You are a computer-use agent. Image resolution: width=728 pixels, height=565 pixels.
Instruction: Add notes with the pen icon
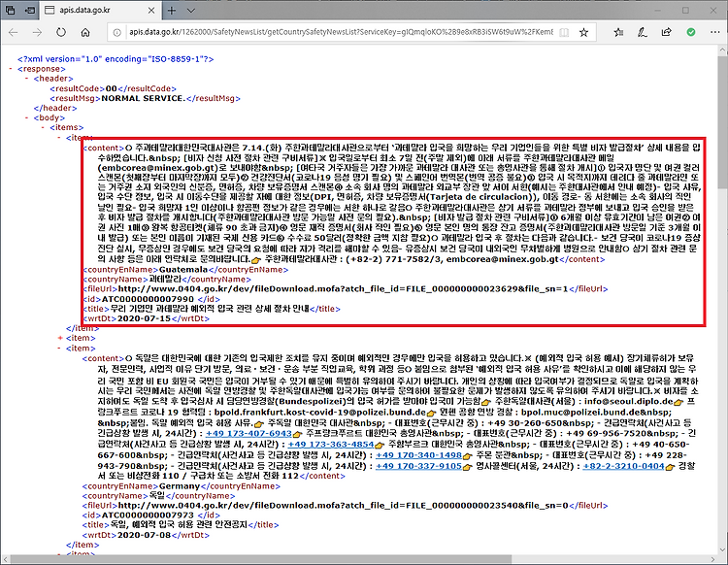[643, 32]
